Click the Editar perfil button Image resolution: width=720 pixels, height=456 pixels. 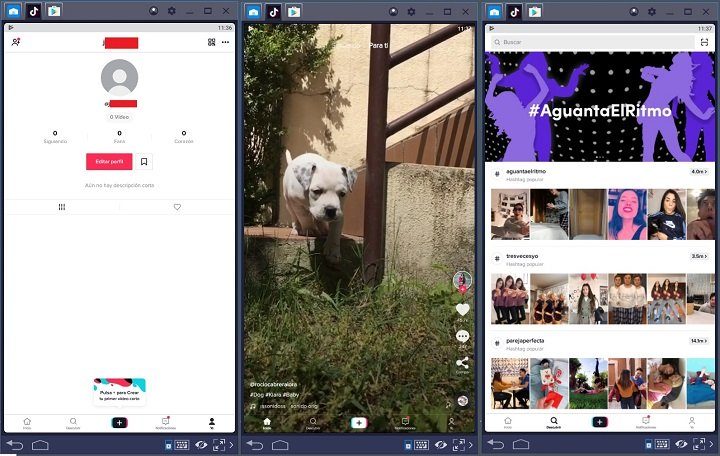[x=109, y=162]
